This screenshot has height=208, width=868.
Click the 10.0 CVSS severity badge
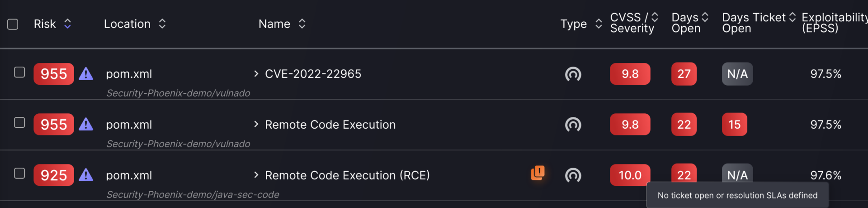click(630, 175)
